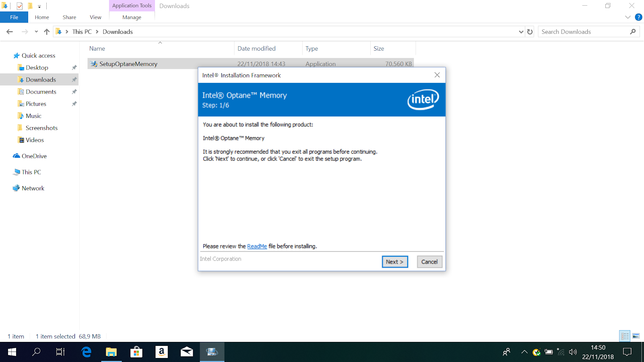Open Mail app from taskbar
This screenshot has width=644, height=362.
tap(187, 352)
